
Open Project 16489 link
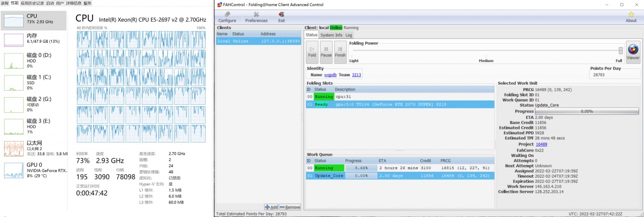pyautogui.click(x=541, y=144)
